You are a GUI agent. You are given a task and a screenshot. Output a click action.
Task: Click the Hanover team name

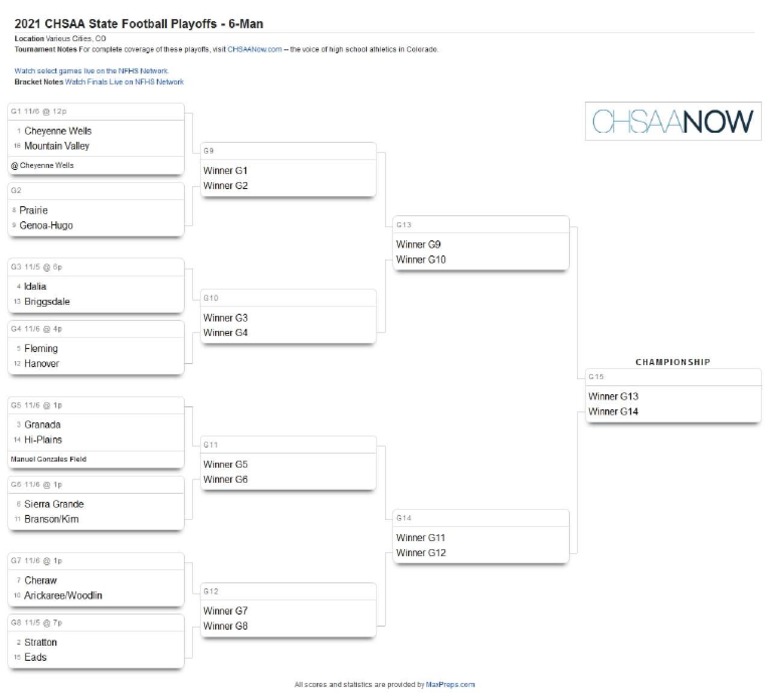(41, 363)
